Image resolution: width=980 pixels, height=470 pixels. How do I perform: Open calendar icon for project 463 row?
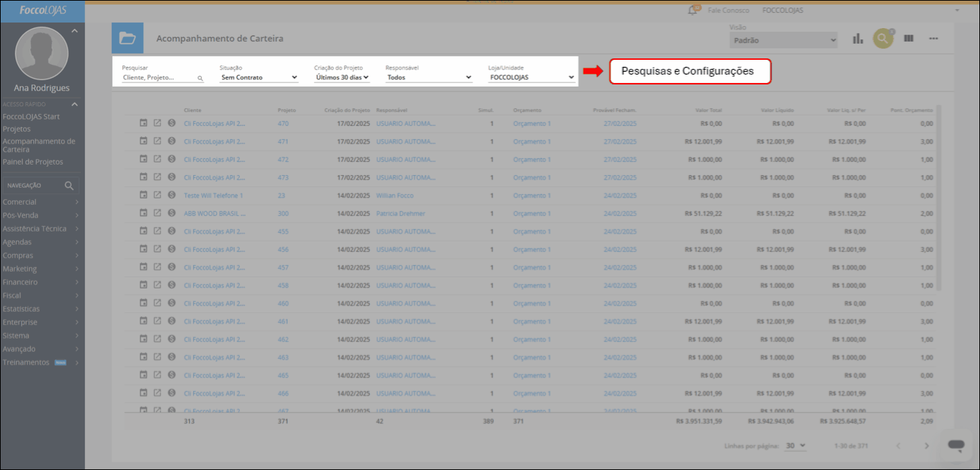tap(143, 357)
